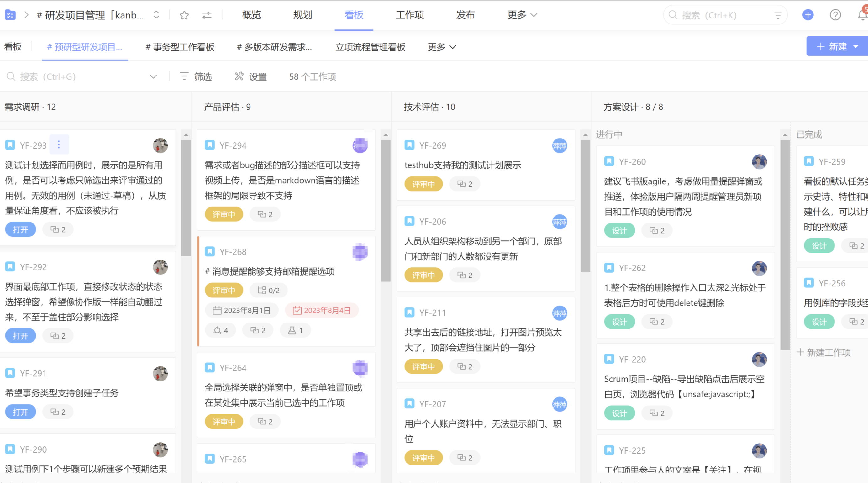
Task: Click the help question mark icon
Action: 835,14
